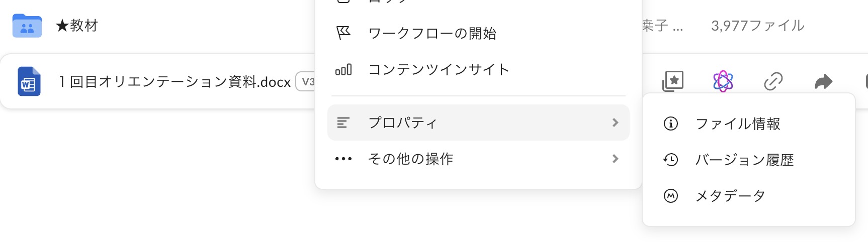Copy shared link chain icon
This screenshot has width=868, height=242.
pos(773,81)
